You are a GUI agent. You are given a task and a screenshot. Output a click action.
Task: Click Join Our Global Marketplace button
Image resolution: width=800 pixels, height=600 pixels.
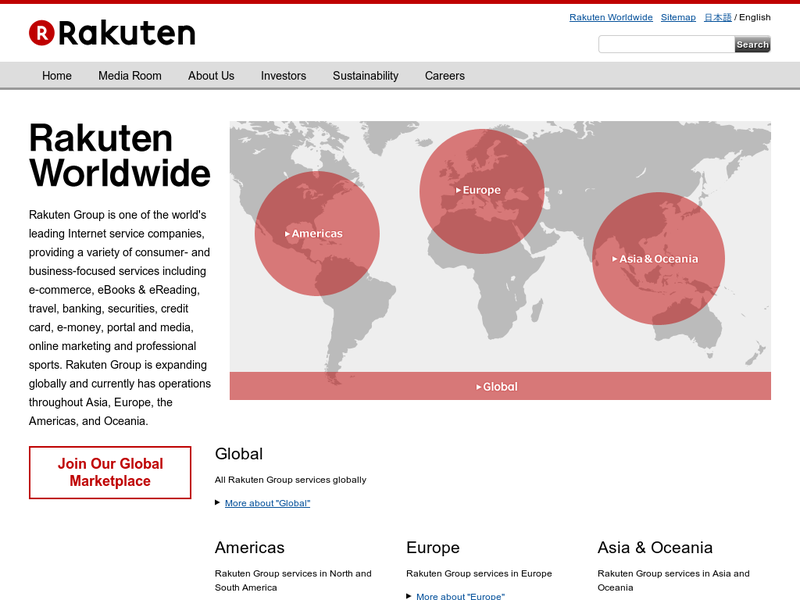[x=110, y=472]
